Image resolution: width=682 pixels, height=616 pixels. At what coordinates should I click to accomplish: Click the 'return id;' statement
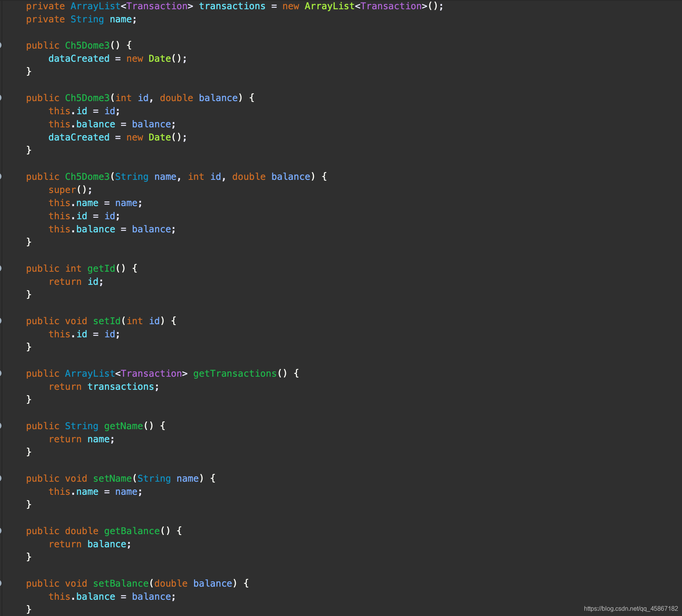(x=76, y=282)
